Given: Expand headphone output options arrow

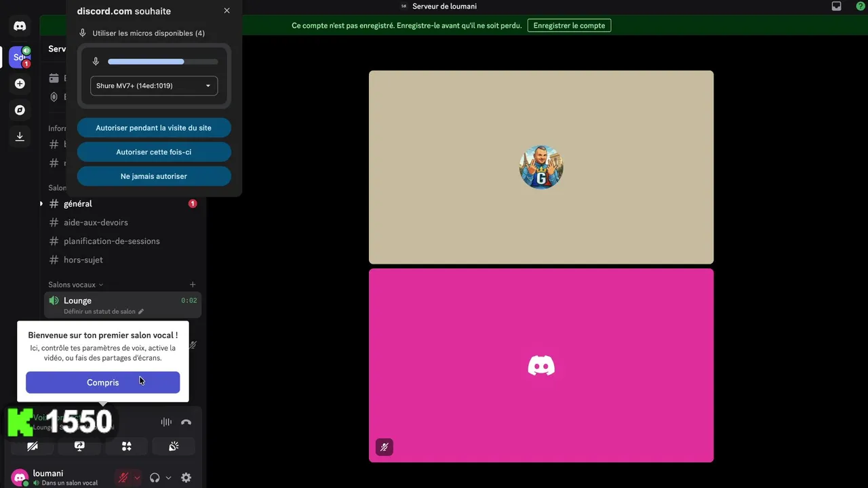Looking at the screenshot, I should pyautogui.click(x=168, y=478).
